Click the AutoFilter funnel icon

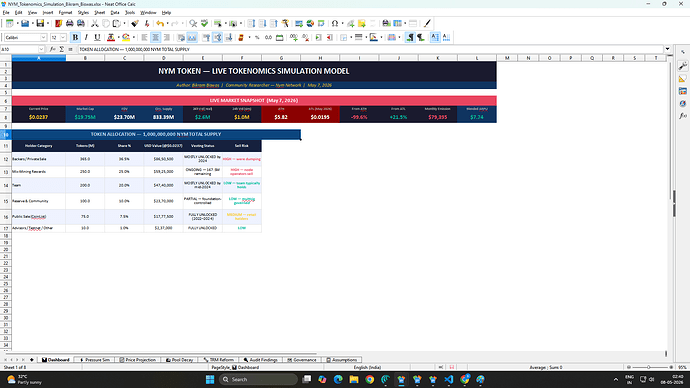tap(285, 23)
